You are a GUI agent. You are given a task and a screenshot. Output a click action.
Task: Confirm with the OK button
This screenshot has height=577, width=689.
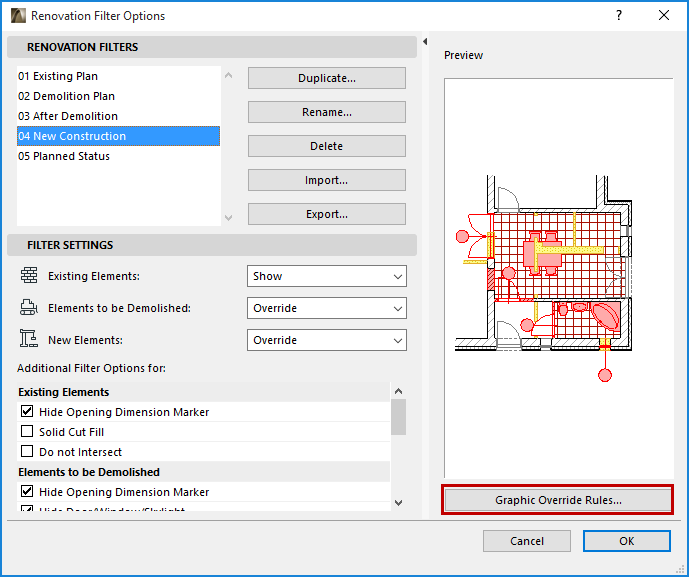627,541
